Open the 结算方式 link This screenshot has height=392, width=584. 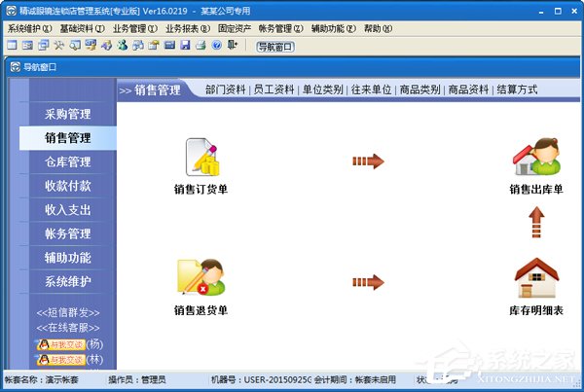(517, 89)
